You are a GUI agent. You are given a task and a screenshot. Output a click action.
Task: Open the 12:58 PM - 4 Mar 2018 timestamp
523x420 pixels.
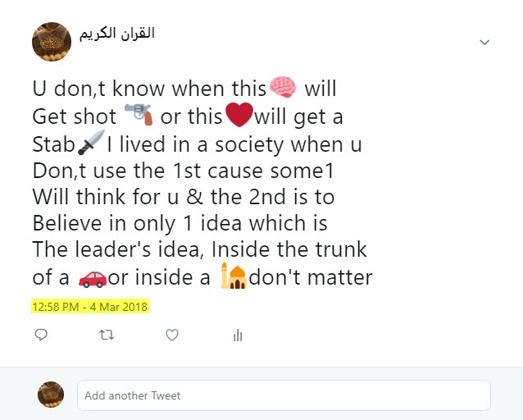click(x=90, y=307)
